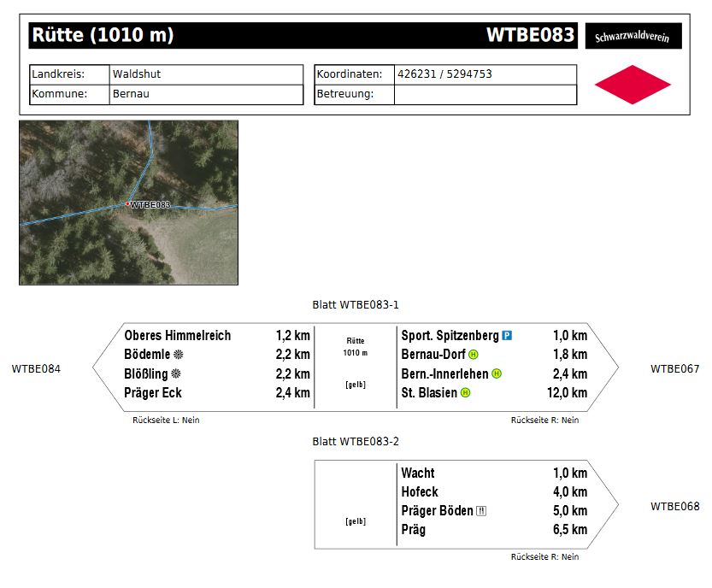
Task: Click the Kommune field showing Bernau
Action: [x=206, y=94]
